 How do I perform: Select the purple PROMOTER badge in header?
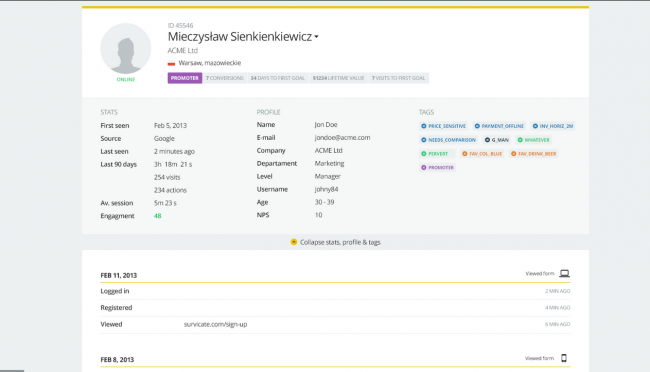tap(184, 78)
